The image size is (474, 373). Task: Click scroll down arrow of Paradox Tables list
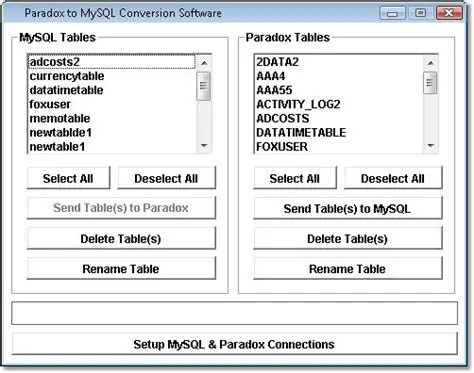pyautogui.click(x=430, y=146)
